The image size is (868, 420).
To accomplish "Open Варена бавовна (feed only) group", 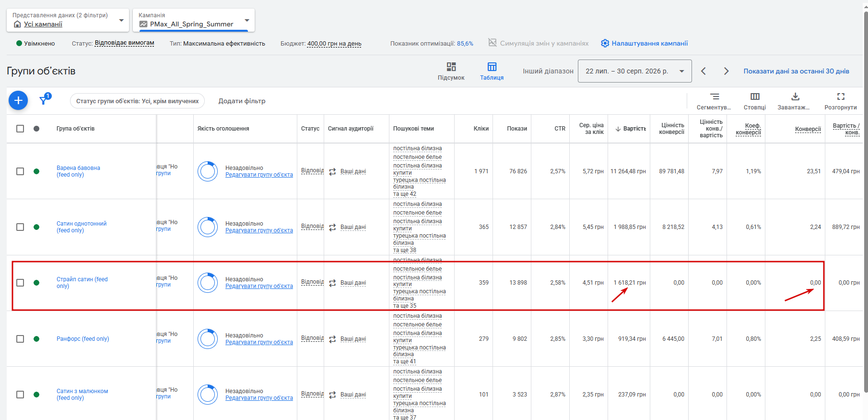I will pos(78,171).
